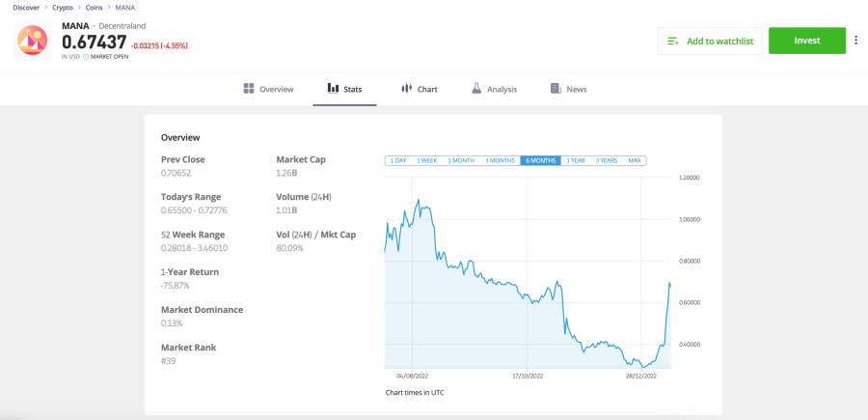Switch to the News tab

coord(577,89)
